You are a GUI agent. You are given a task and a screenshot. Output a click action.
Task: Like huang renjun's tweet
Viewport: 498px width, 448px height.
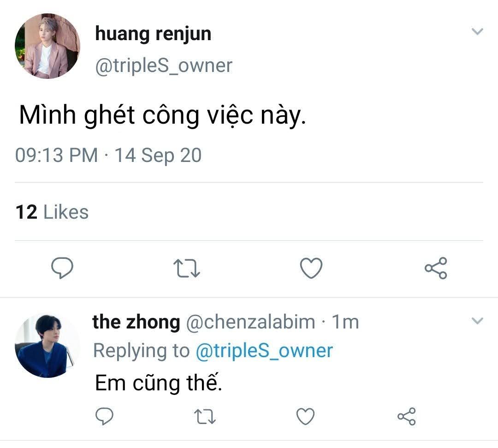click(311, 268)
